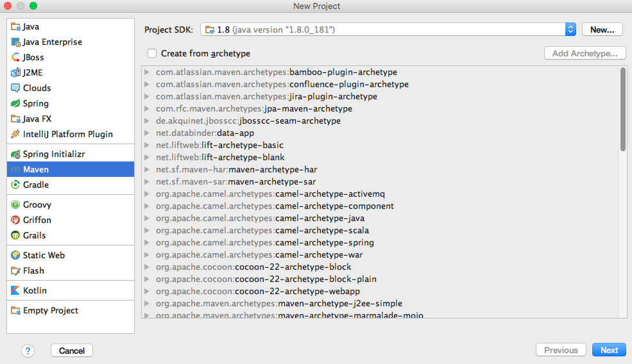The image size is (632, 364).
Task: Click the JBoss icon
Action: coord(16,57)
